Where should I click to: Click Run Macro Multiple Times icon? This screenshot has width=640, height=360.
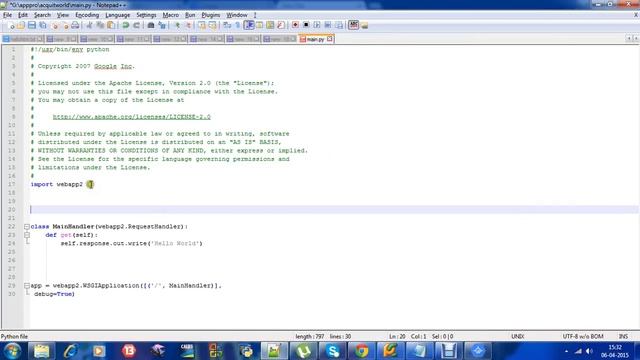(x=328, y=25)
